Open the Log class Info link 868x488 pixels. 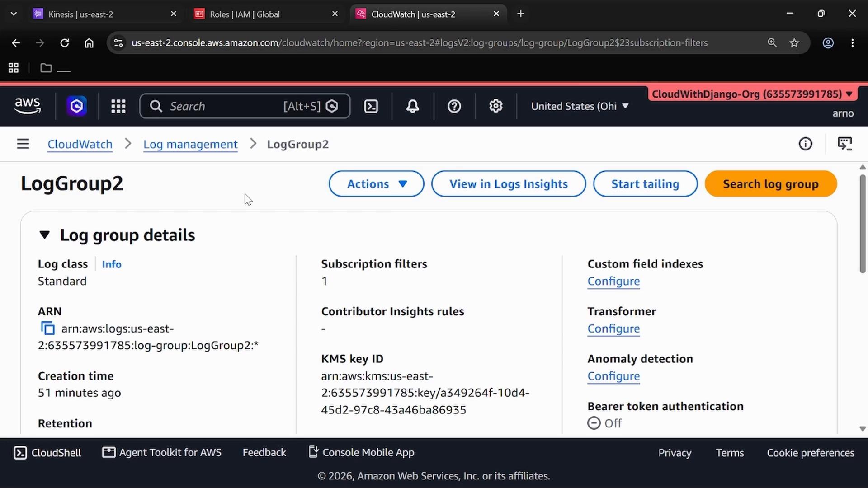(x=112, y=264)
